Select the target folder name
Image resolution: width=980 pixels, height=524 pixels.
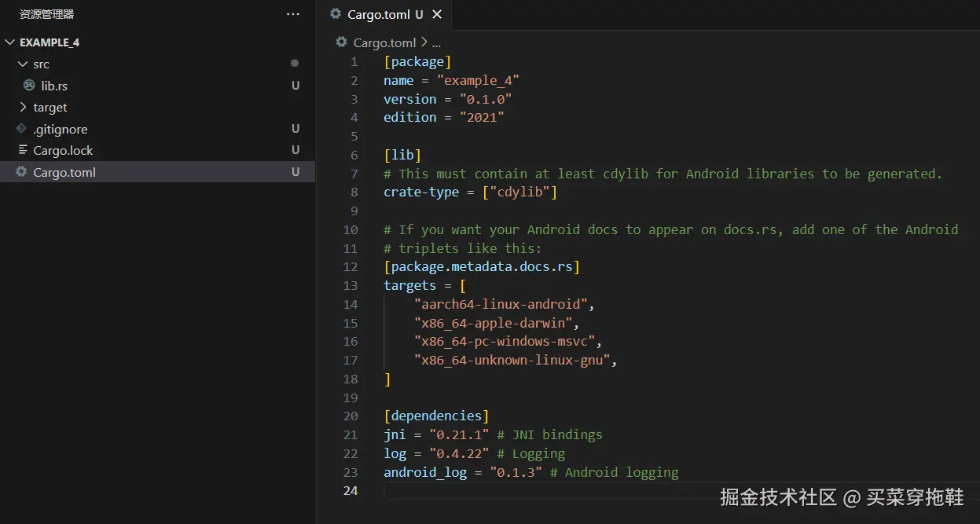[x=50, y=108]
